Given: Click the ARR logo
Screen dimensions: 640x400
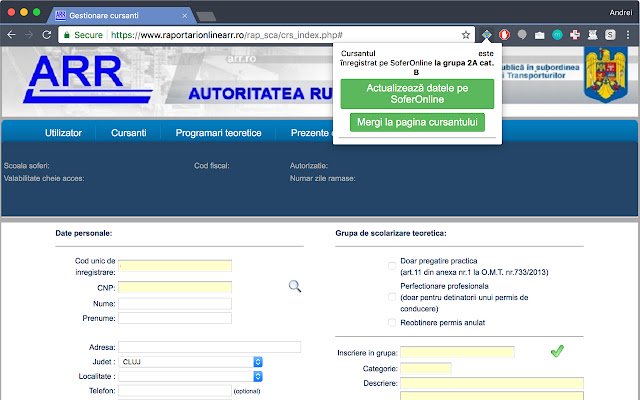Looking at the screenshot, I should click(88, 79).
